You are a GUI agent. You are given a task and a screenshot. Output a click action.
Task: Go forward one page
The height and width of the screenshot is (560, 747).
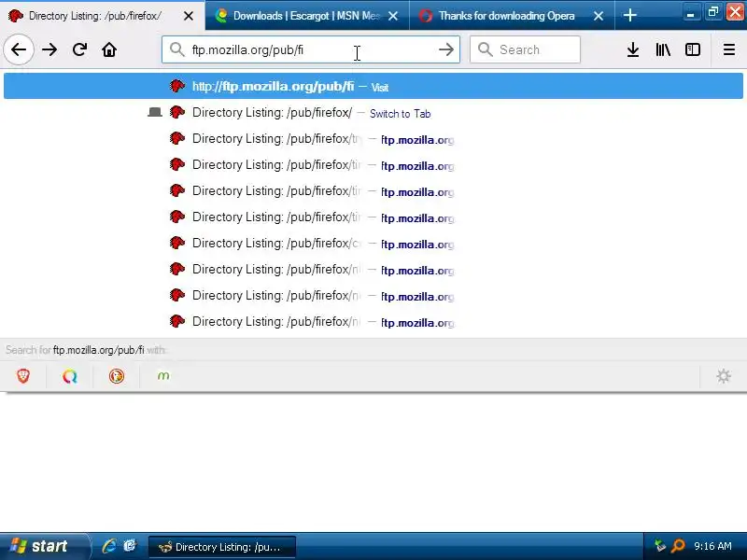[49, 49]
